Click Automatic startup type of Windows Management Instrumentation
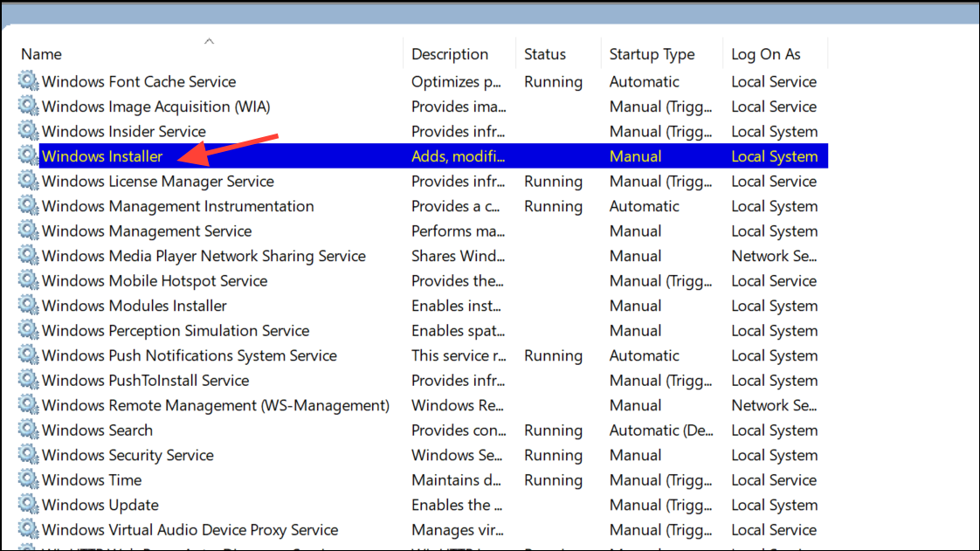The image size is (980, 551). tap(644, 206)
